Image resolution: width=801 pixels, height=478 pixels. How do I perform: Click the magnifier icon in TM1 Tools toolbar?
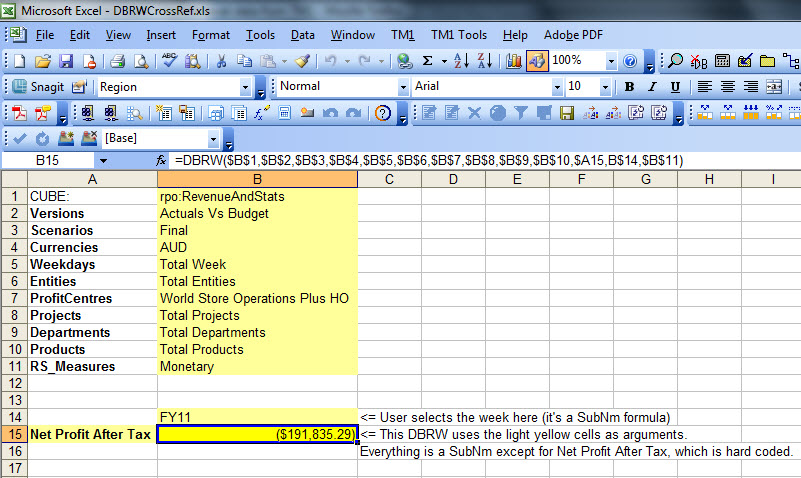[675, 61]
